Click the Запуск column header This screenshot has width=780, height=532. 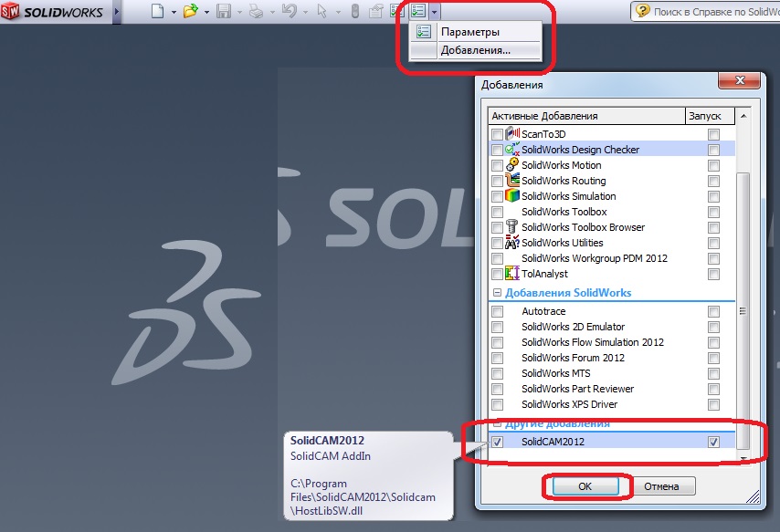(710, 116)
